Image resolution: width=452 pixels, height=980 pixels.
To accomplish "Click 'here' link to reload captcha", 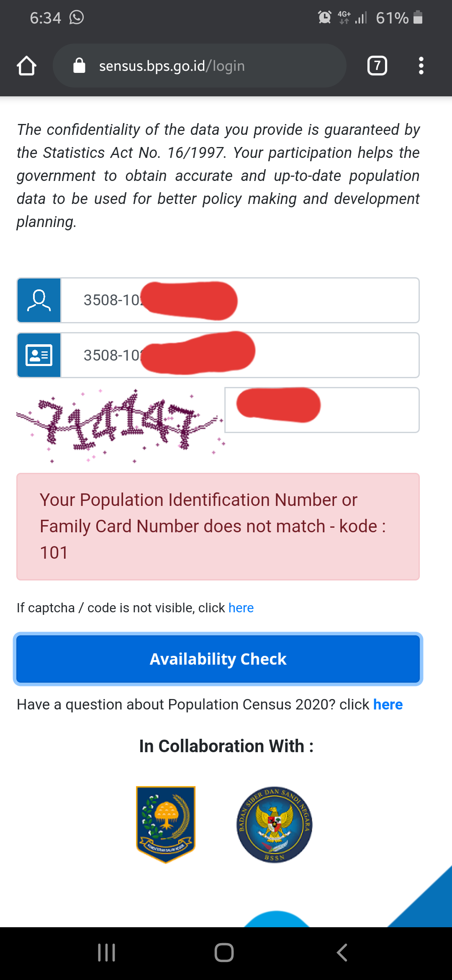I will 241,608.
